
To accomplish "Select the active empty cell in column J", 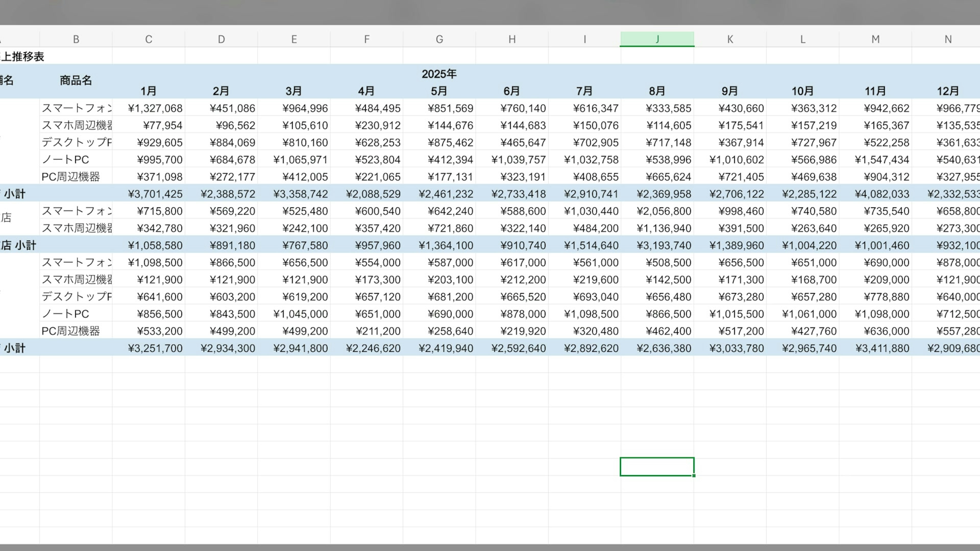I will click(657, 467).
